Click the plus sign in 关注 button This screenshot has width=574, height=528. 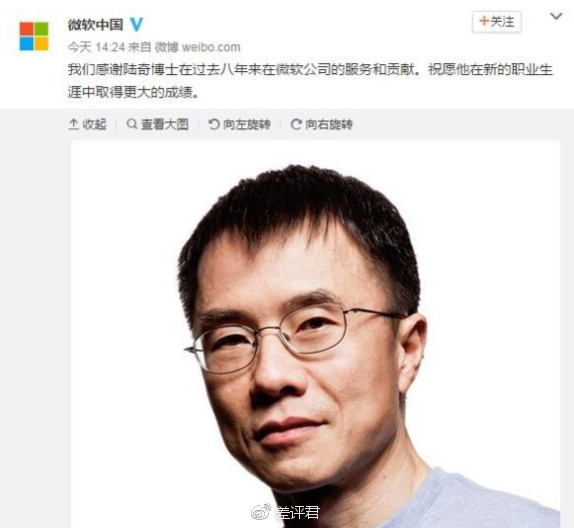click(x=484, y=21)
